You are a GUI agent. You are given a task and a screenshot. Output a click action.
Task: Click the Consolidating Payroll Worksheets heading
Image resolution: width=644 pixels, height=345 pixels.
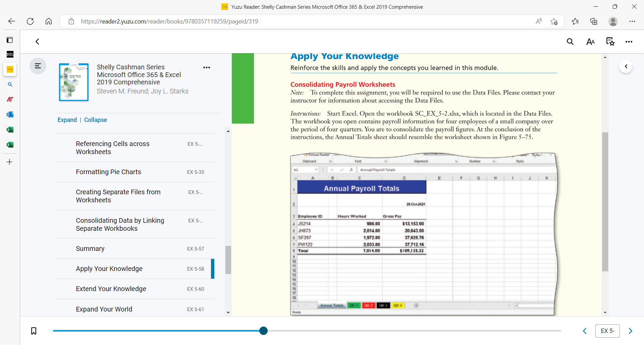tap(343, 84)
